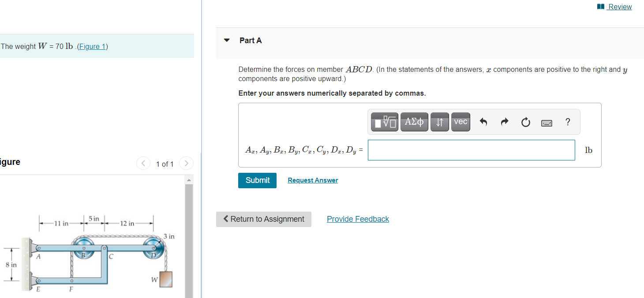This screenshot has height=298, width=644.
Task: Click the next figure arrow
Action: tap(186, 163)
